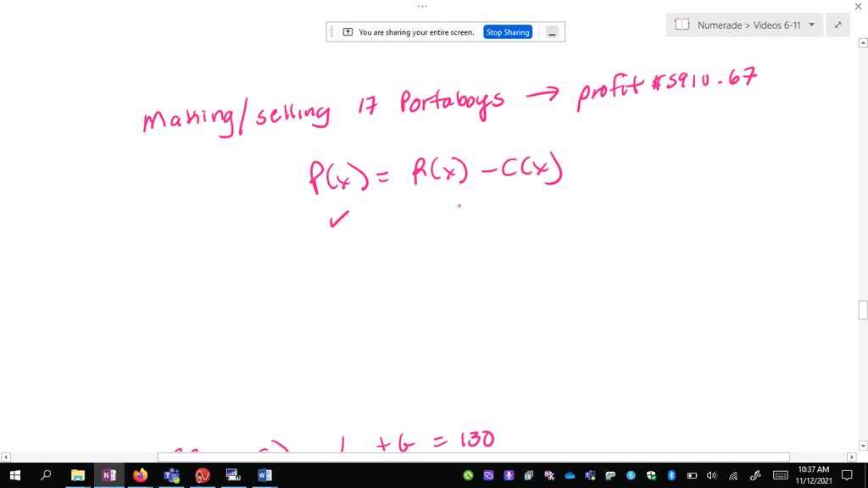This screenshot has width=868, height=488.
Task: Open Microsoft Word from taskbar
Action: (264, 475)
